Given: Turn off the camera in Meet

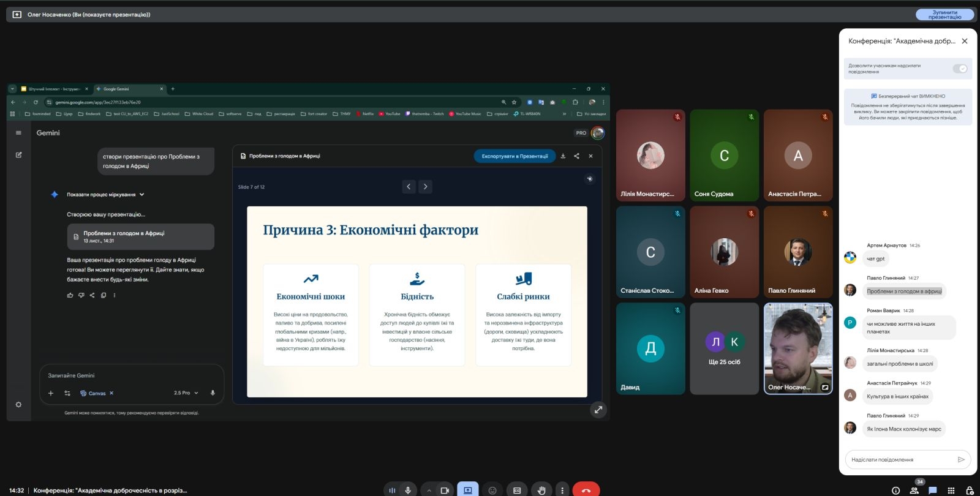Looking at the screenshot, I should [445, 490].
